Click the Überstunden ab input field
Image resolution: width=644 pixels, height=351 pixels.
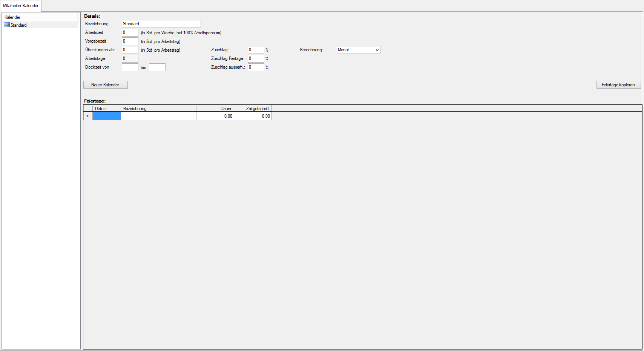130,50
